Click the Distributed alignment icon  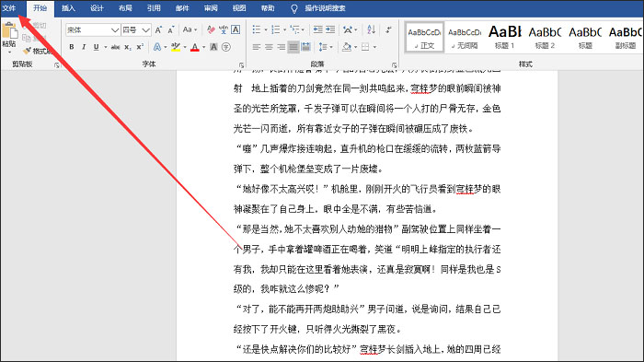coord(306,47)
